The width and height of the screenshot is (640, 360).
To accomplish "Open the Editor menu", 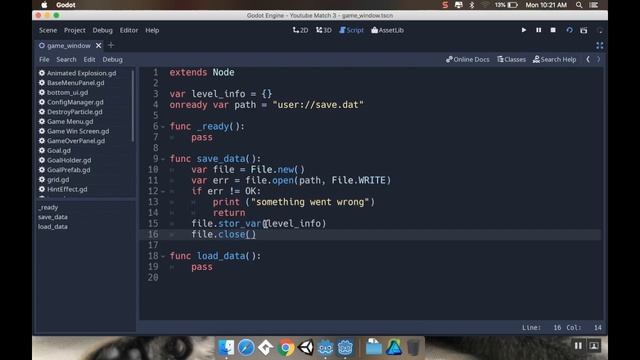I will tap(129, 30).
